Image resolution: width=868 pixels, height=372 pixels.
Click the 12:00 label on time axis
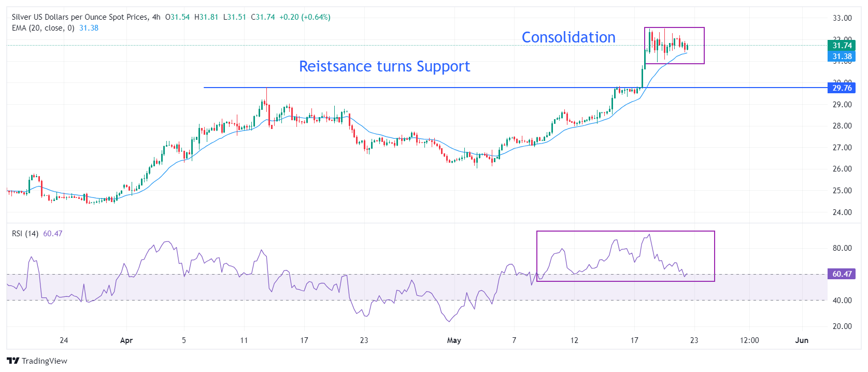(749, 340)
